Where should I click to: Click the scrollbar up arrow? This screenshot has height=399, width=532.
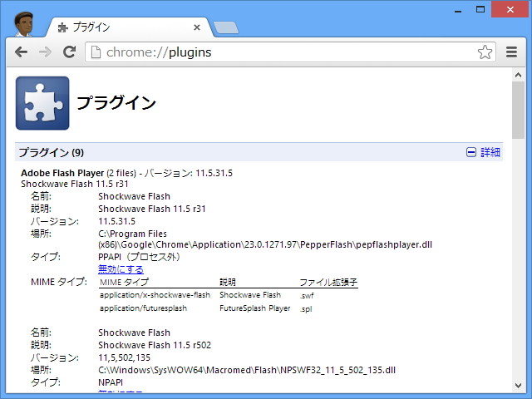click(518, 75)
